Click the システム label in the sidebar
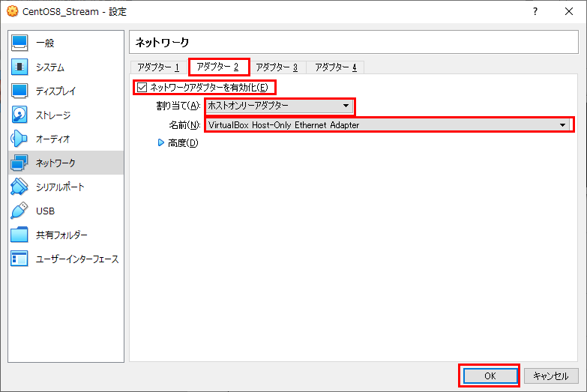 [50, 67]
